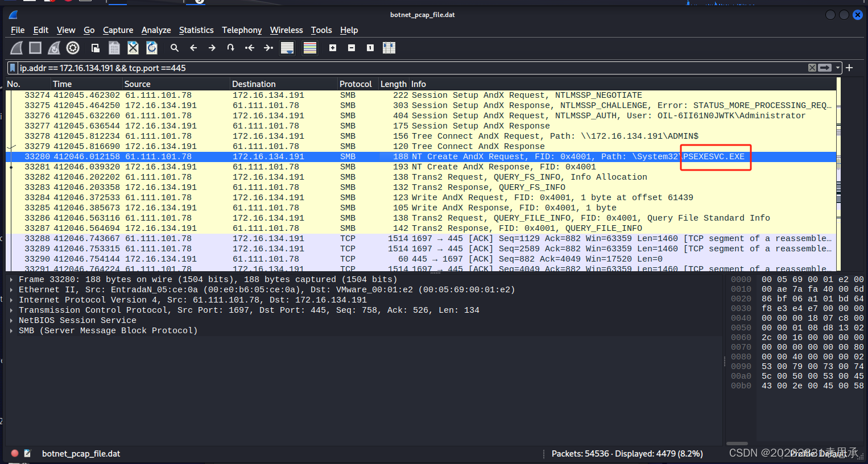Click the zoom out minus icon

tap(352, 48)
